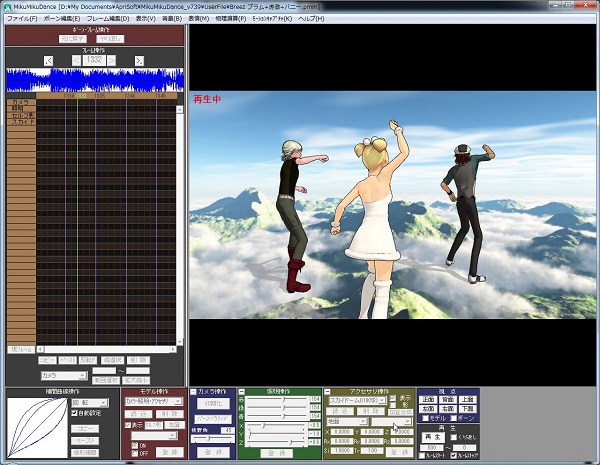Open the フレーム編集(D) menu
Screen dimensions: 600x465
click(x=108, y=18)
